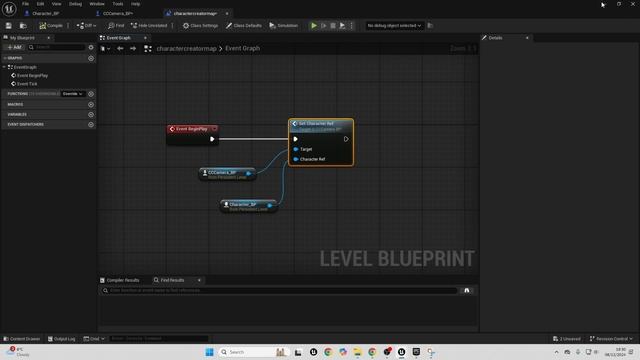This screenshot has height=360, width=640.
Task: Open play mode options menu
Action: (351, 26)
